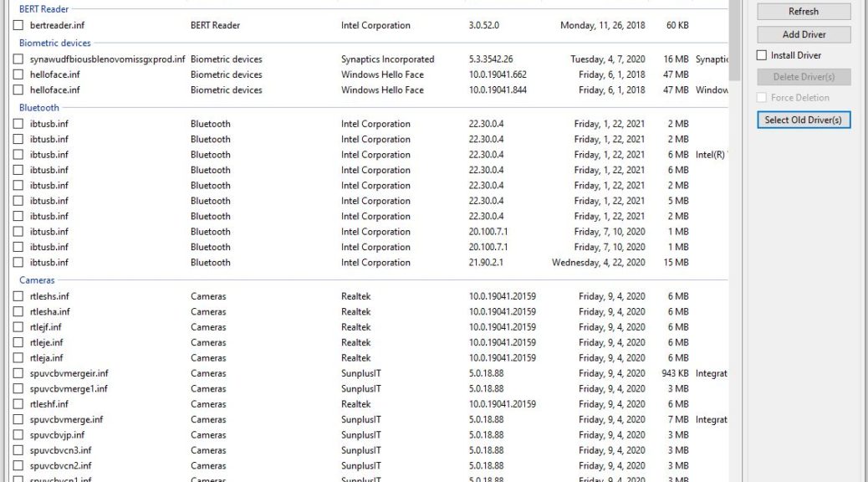Image resolution: width=868 pixels, height=482 pixels.
Task: Click the vertical scrollbar thumb of the driver list
Action: pyautogui.click(x=734, y=40)
